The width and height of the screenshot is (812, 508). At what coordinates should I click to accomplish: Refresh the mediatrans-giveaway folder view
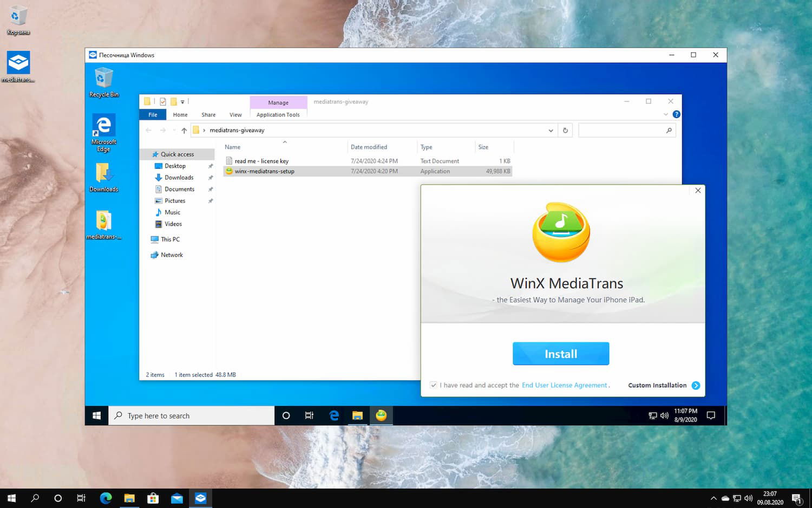coord(565,130)
